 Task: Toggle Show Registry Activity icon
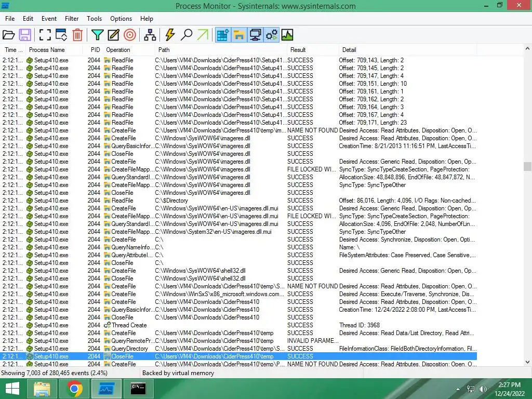[x=223, y=35]
